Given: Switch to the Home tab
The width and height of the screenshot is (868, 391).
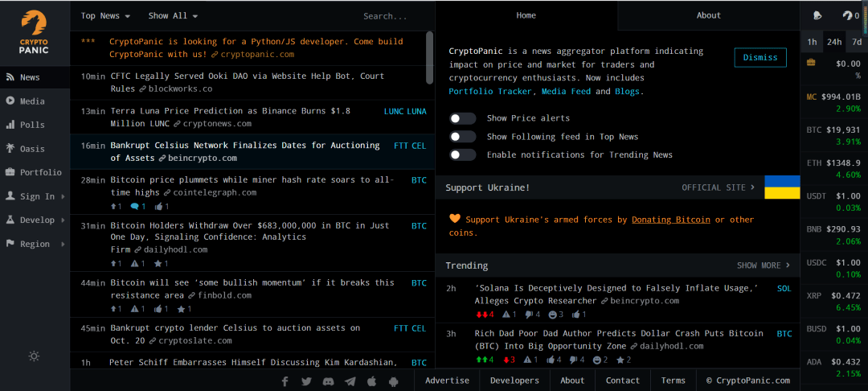Looking at the screenshot, I should click(526, 15).
